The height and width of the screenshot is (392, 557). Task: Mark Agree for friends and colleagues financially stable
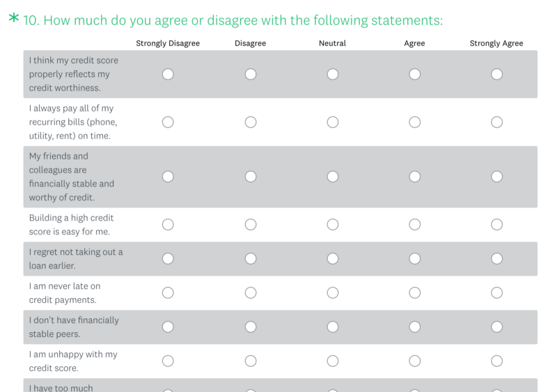click(414, 177)
